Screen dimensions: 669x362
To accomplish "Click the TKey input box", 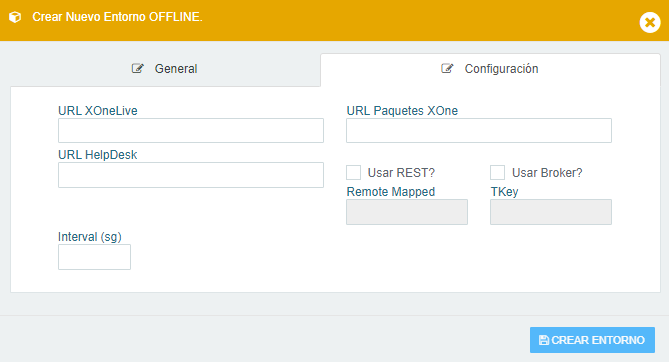I will point(550,212).
